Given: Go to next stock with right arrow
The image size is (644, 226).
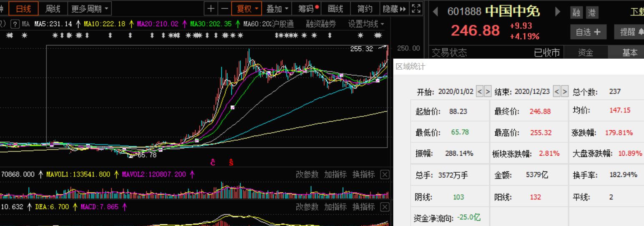Looking at the screenshot, I should 557,11.
